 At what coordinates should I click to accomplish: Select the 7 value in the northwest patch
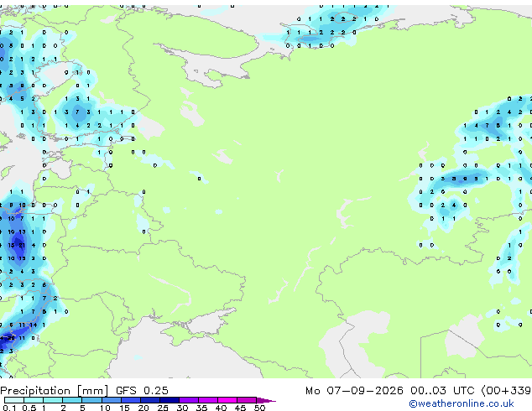tap(77, 112)
